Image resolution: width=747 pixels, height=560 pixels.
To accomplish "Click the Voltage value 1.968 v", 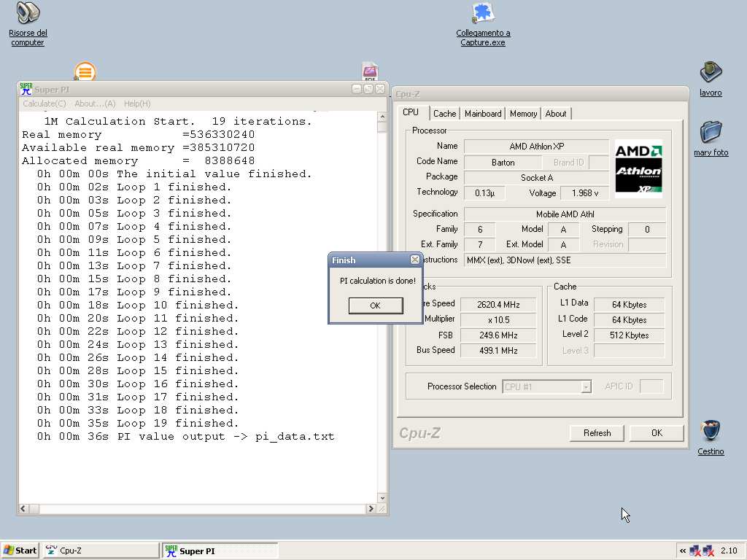I will pos(584,192).
